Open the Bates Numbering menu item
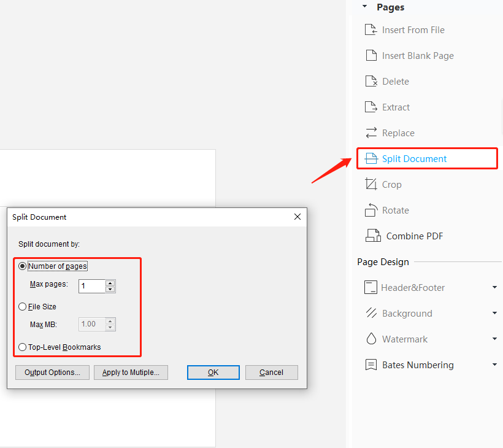The height and width of the screenshot is (448, 503). point(418,365)
